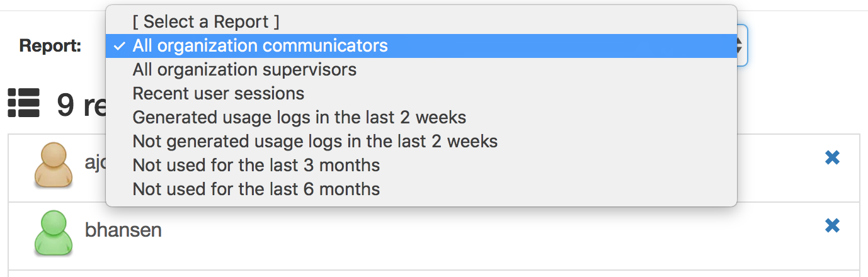Screen dimensions: 868x277
Task: Click the checkmark beside the selected report option
Action: click(x=120, y=46)
